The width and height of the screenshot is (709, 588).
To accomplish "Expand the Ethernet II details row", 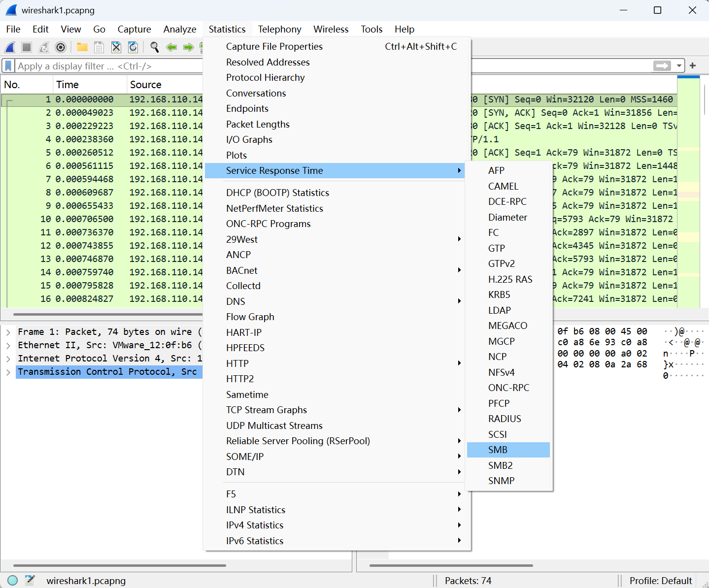I will click(8, 346).
